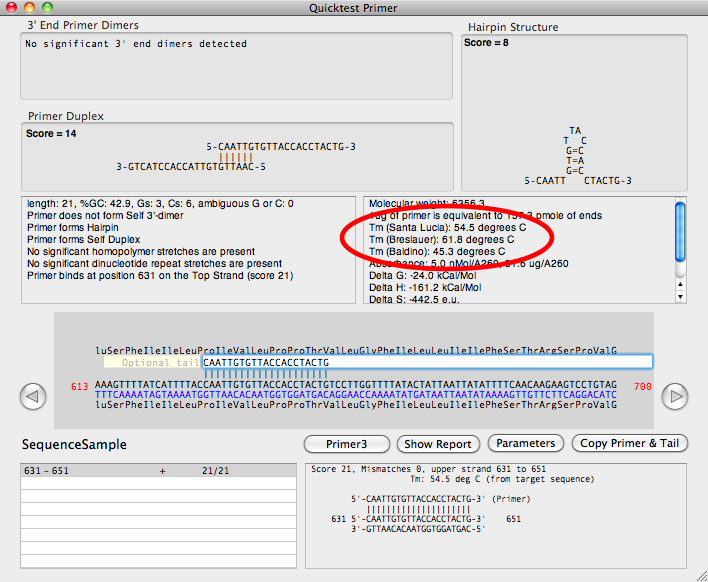Click the scroll up arrow in properties panel
The image size is (708, 582).
(681, 282)
